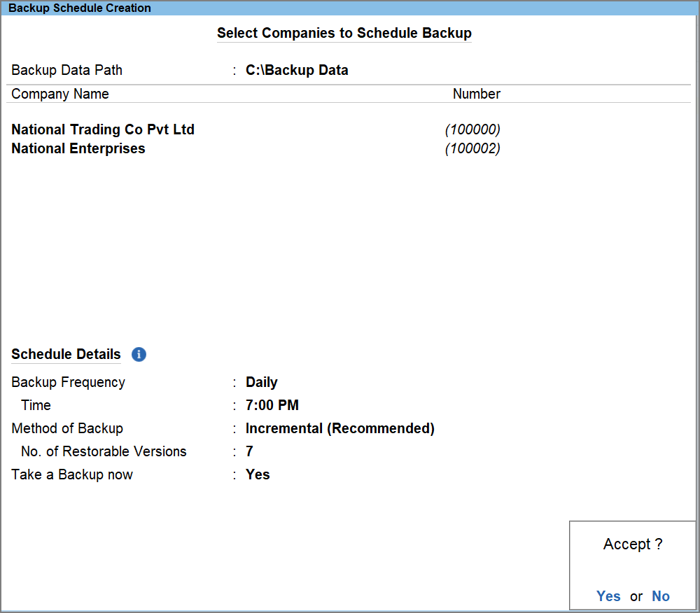Click number 100000 next to National Trading Co
Viewport: 700px width, 613px height.
(x=473, y=129)
